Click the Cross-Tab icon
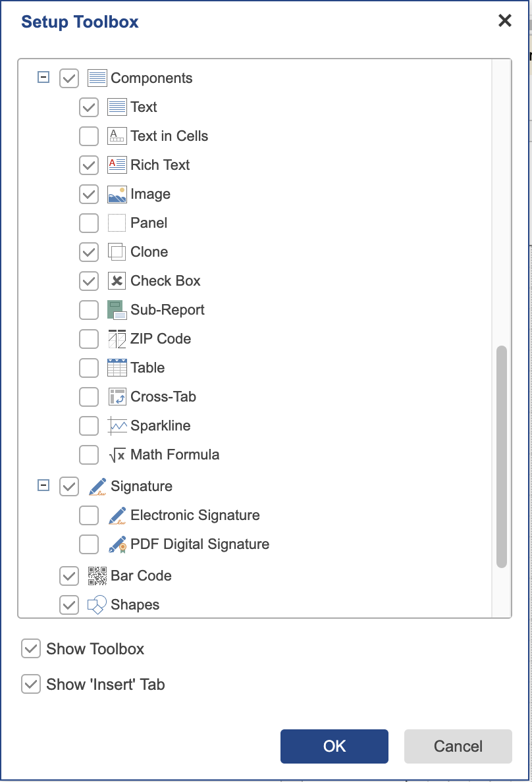The height and width of the screenshot is (782, 532). pos(117,396)
